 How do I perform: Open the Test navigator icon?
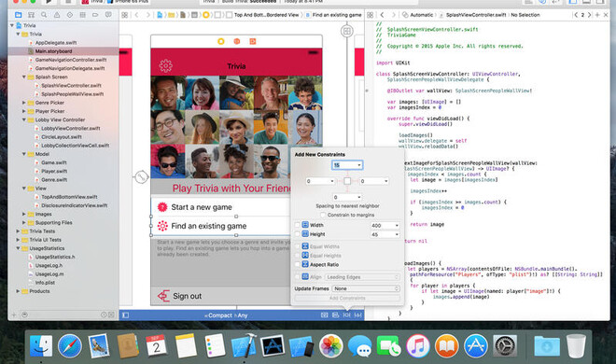click(x=70, y=15)
